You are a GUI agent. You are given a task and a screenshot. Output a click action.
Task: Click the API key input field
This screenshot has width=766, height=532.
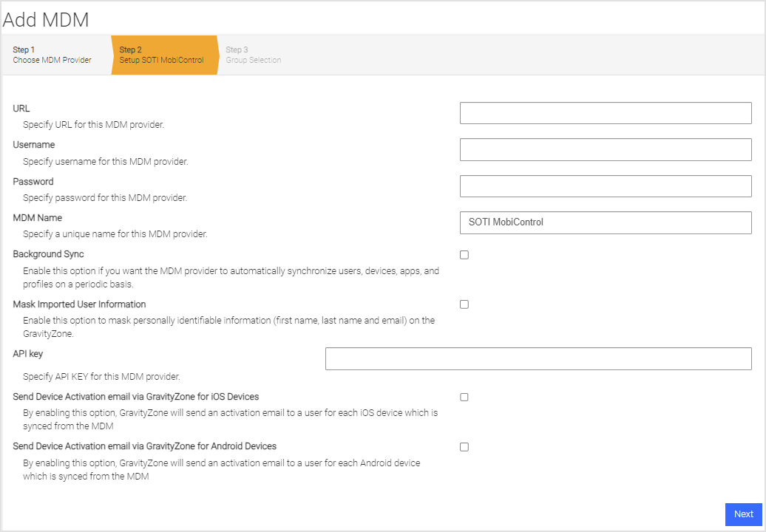tap(538, 358)
